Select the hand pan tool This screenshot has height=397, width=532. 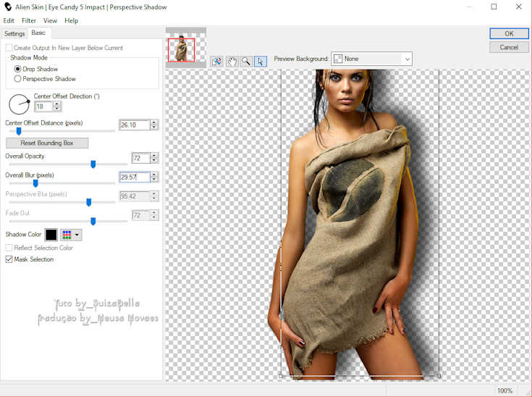232,61
